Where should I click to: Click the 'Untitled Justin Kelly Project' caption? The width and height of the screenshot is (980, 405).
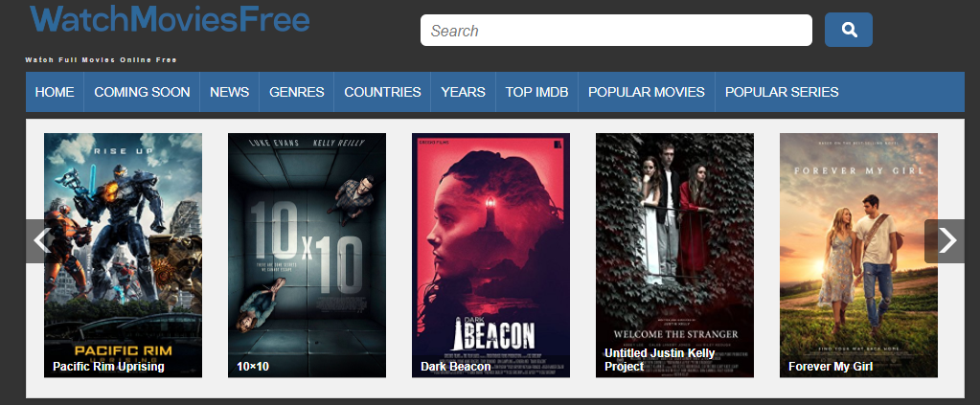click(x=659, y=359)
